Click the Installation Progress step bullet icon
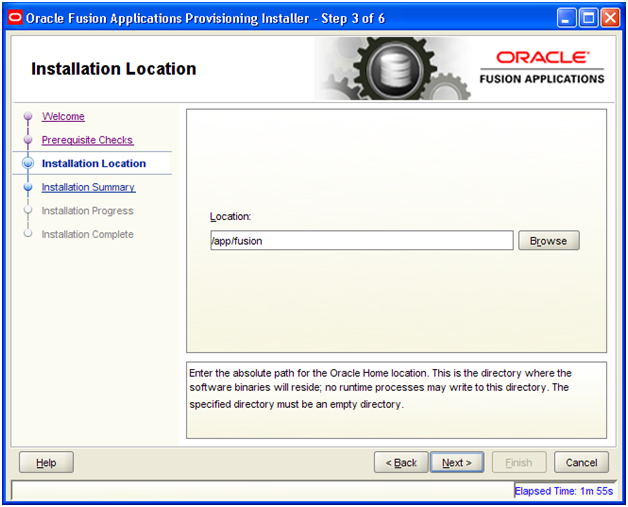The height and width of the screenshot is (507, 628). (x=28, y=209)
